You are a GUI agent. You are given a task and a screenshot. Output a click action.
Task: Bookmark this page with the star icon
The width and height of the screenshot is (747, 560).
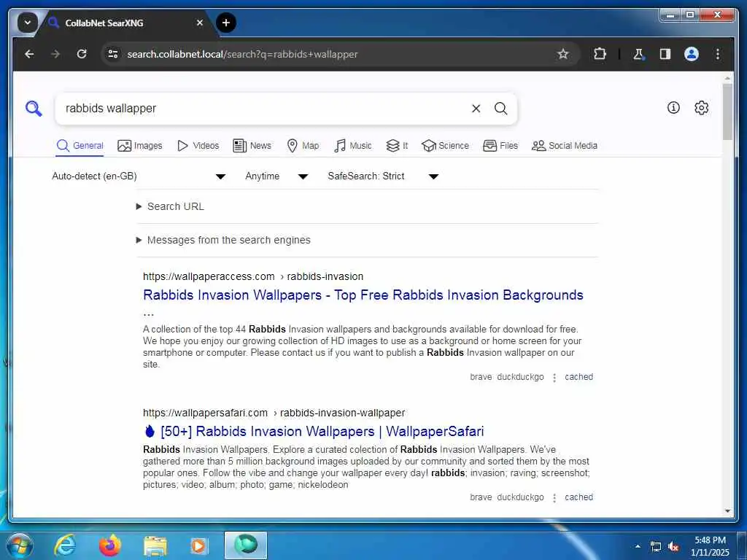pos(562,54)
